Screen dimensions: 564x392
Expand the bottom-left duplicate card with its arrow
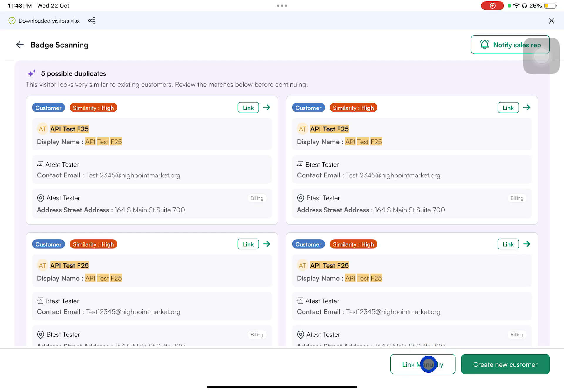pyautogui.click(x=267, y=244)
